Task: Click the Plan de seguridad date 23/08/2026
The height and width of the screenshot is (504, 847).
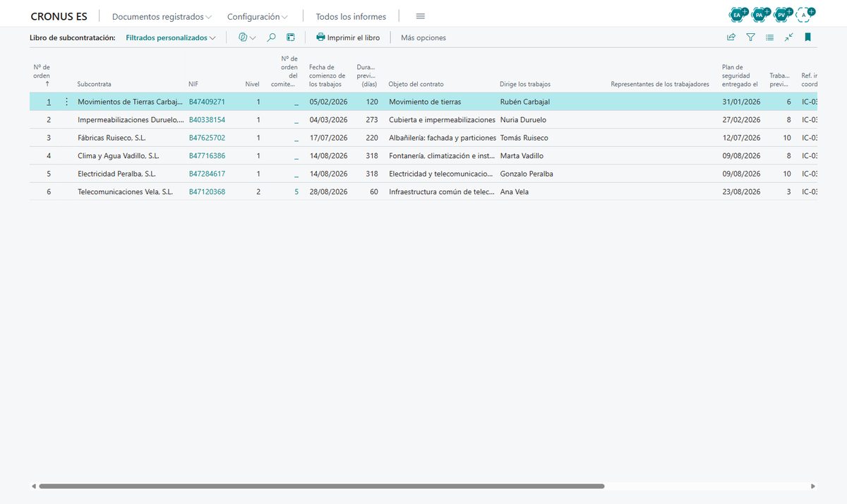Action: tap(741, 191)
